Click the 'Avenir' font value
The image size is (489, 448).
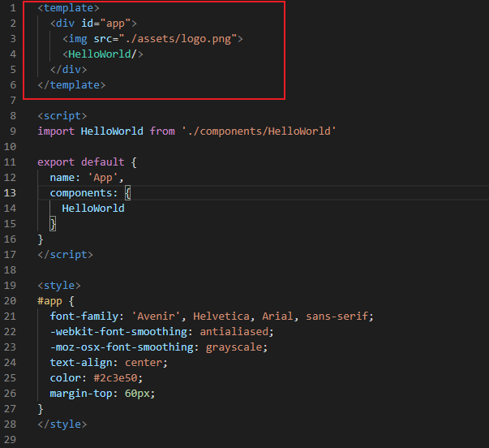[156, 317]
